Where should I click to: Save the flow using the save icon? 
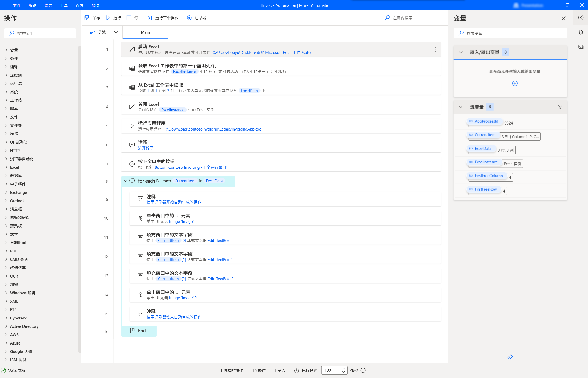coord(87,18)
